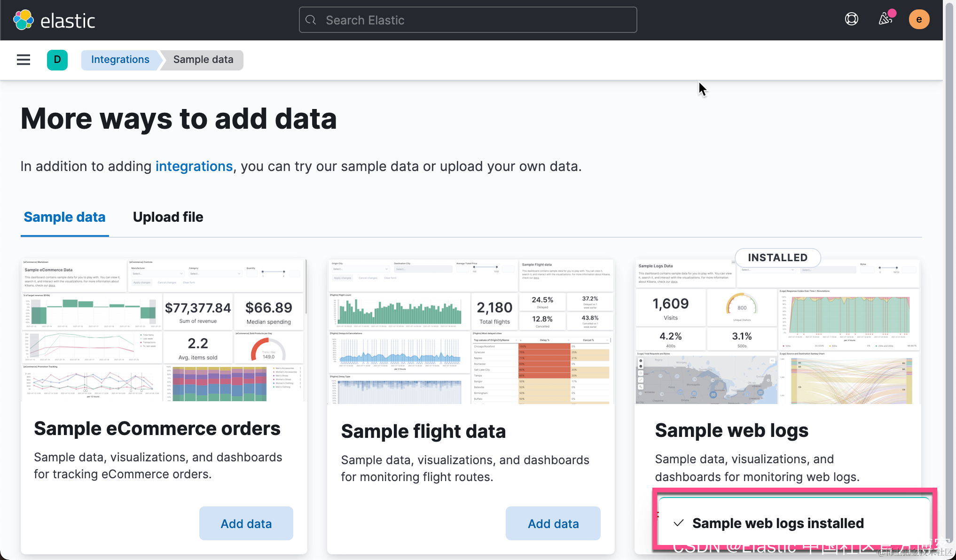Click the Sample data breadcrumb
Screen dimensions: 956x560
pos(203,60)
